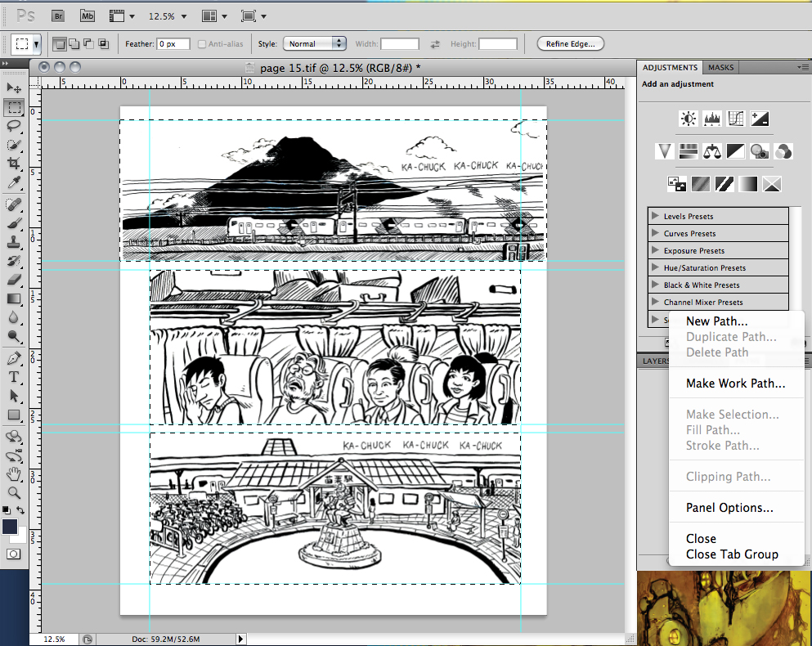The image size is (812, 646).
Task: Select the Zoom tool
Action: click(x=14, y=493)
